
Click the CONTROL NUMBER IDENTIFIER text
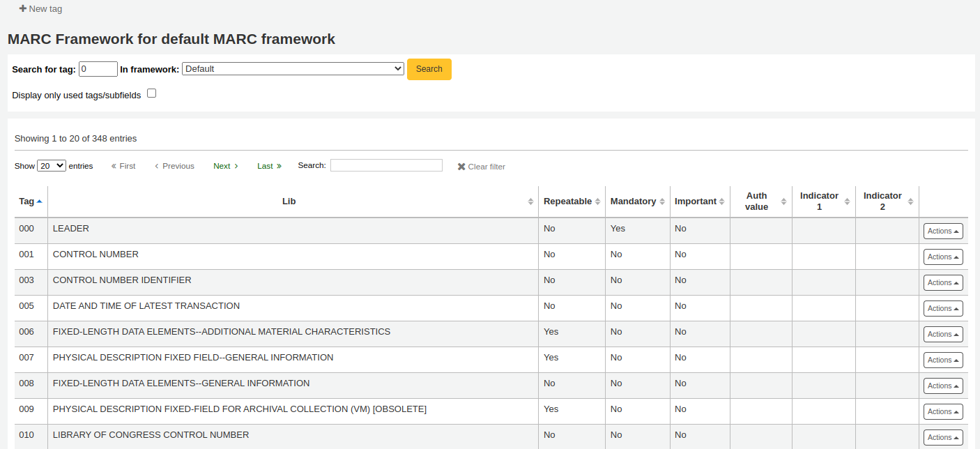coord(122,280)
